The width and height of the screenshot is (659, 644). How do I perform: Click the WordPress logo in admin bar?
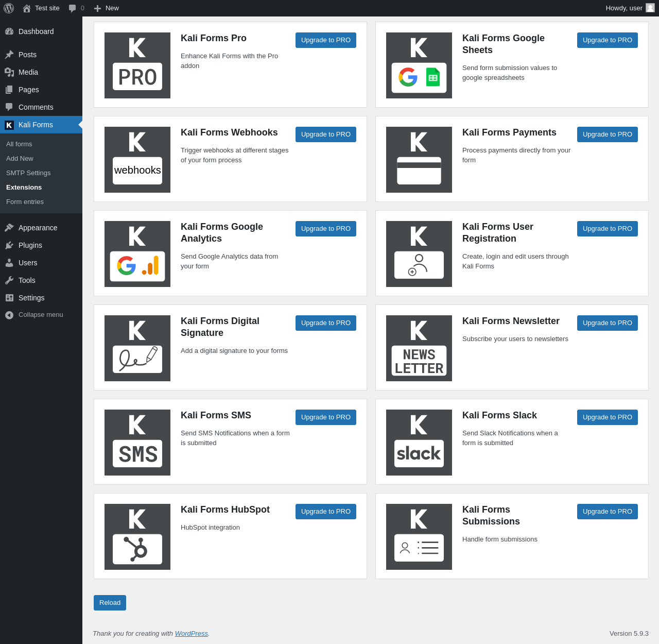(x=9, y=8)
